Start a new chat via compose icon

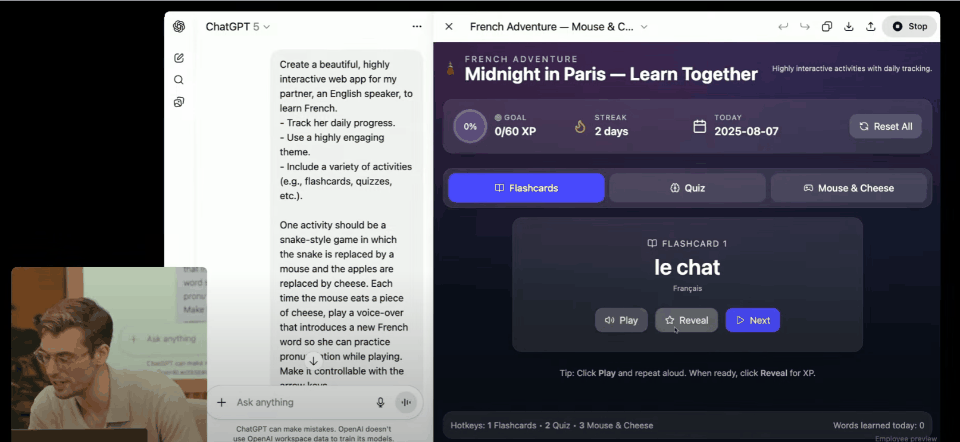(x=179, y=58)
